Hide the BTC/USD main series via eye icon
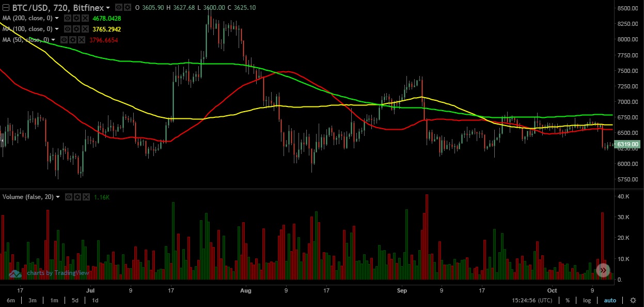 [118, 8]
